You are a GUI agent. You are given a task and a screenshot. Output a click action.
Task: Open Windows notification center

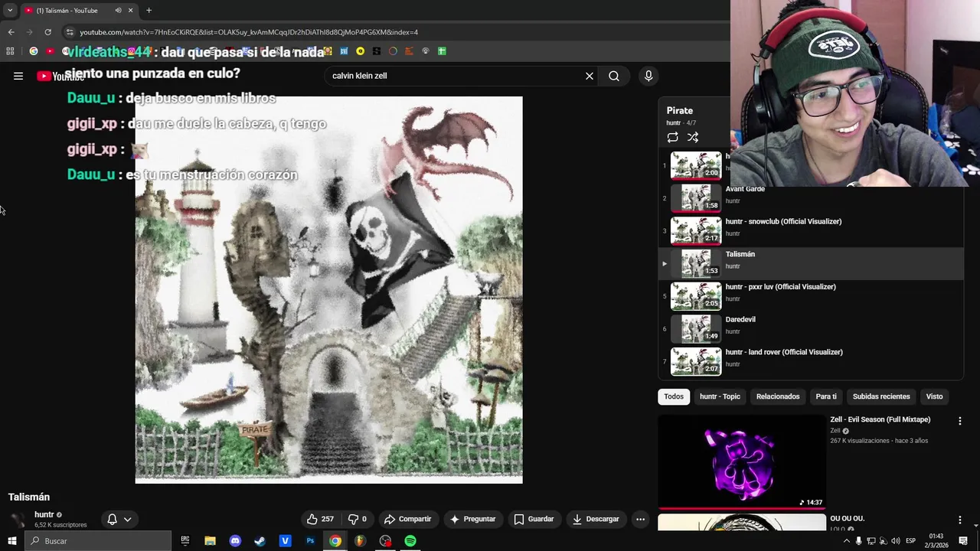tap(963, 541)
